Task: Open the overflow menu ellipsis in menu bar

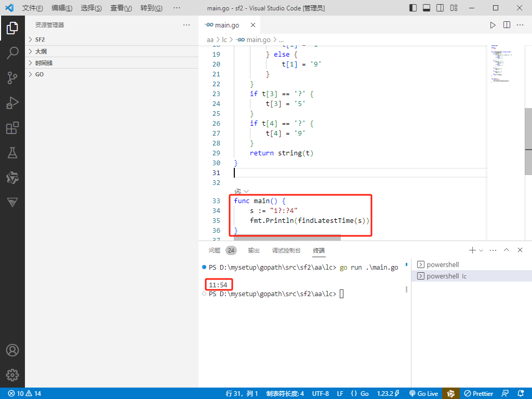Action: coord(177,8)
